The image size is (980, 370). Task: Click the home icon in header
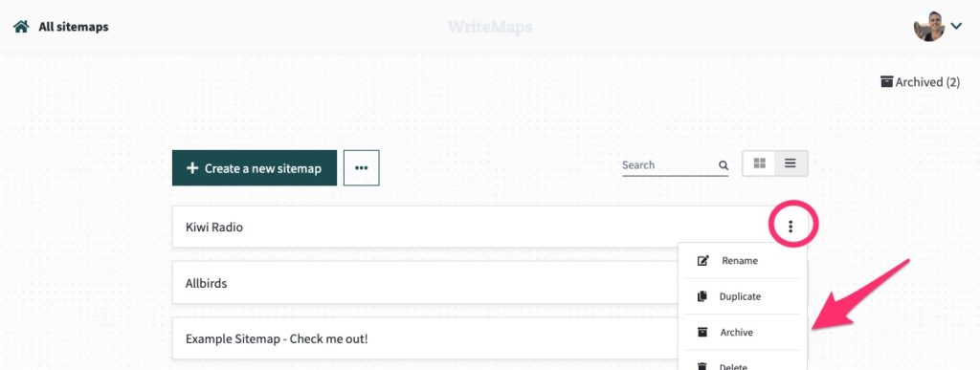point(21,27)
